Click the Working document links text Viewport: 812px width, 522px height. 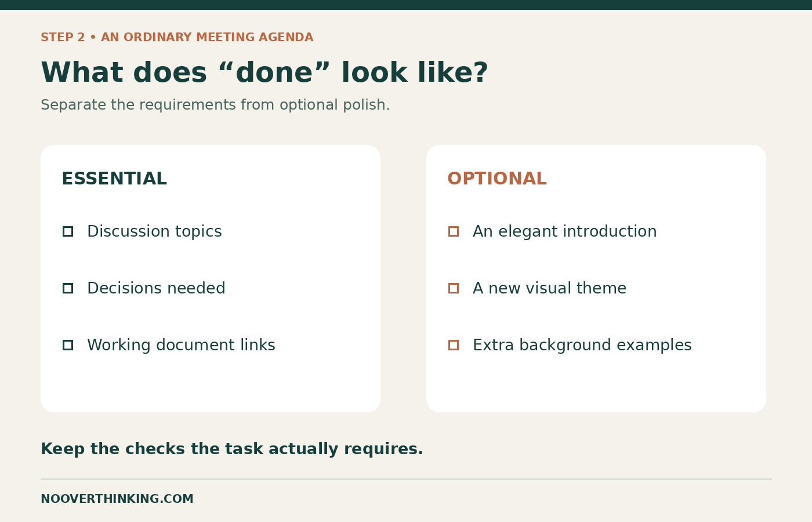[x=181, y=345]
